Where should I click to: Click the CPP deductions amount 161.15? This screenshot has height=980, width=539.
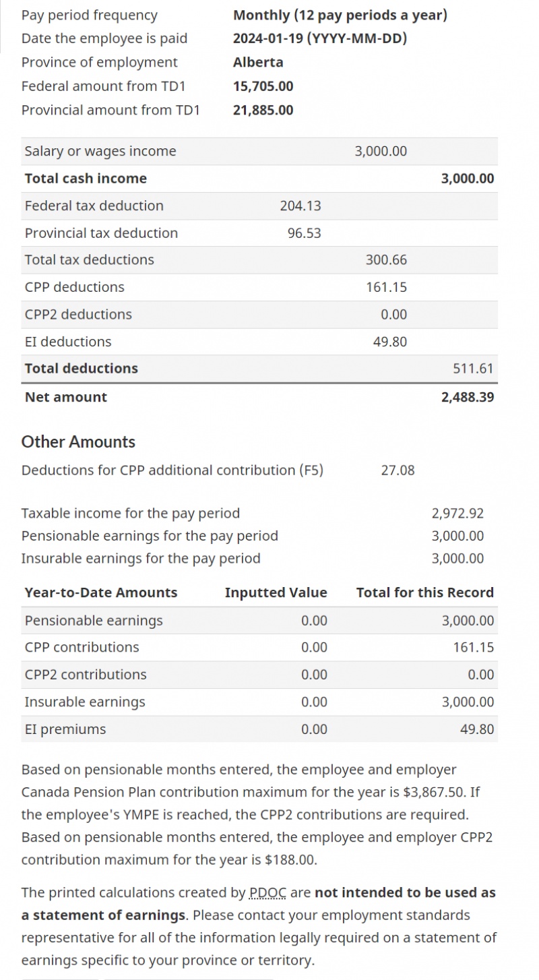[x=387, y=287]
